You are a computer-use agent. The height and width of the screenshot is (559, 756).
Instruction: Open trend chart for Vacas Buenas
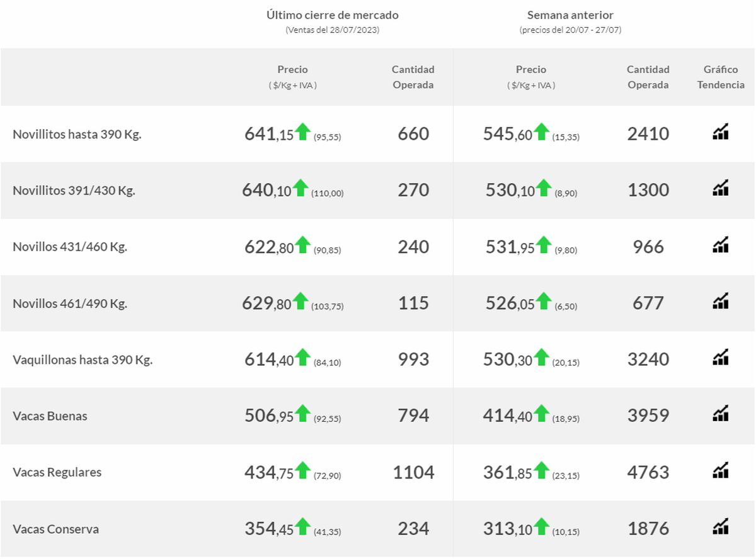721,414
